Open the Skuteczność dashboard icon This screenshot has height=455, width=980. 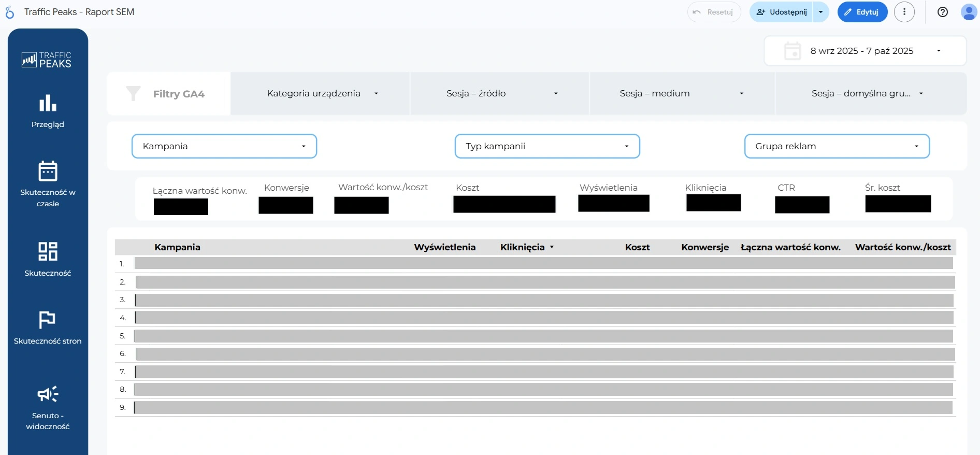pyautogui.click(x=48, y=251)
